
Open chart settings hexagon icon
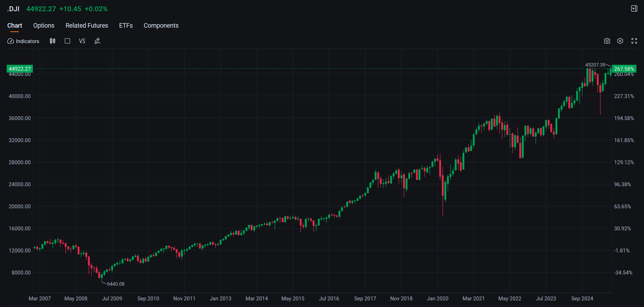[620, 41]
